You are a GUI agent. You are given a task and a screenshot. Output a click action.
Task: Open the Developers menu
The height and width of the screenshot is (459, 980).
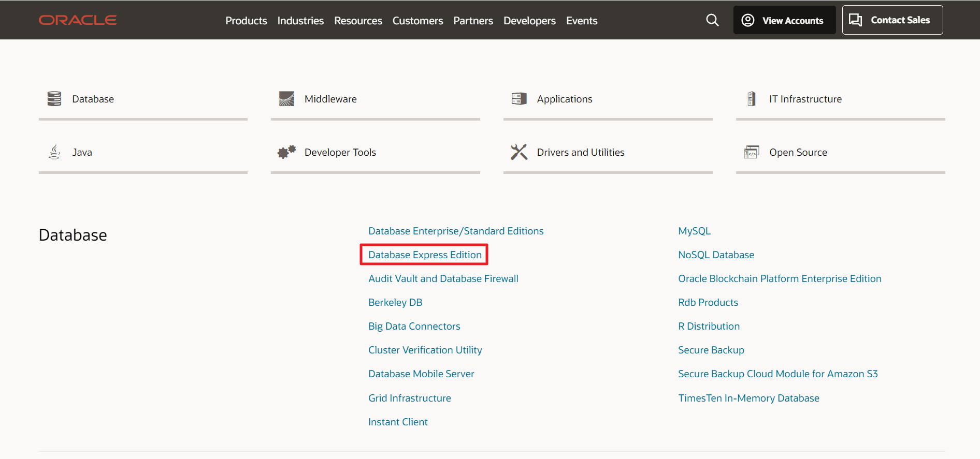click(x=529, y=21)
